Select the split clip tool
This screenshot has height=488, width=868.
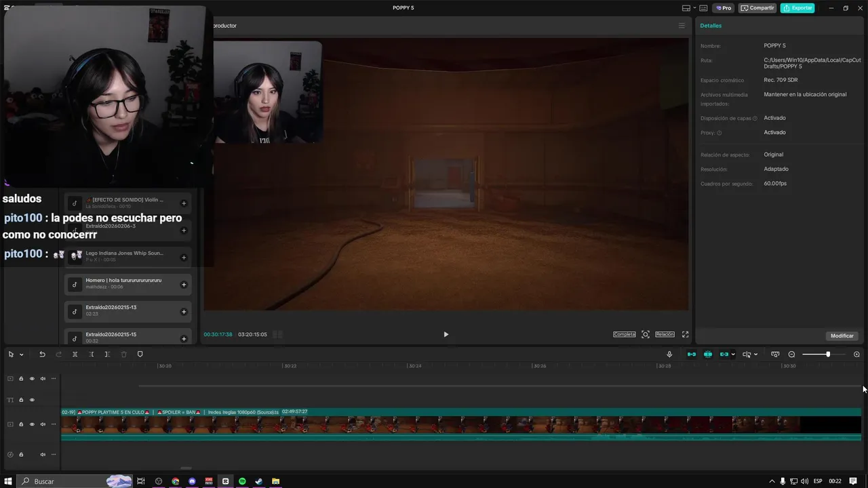coord(75,354)
